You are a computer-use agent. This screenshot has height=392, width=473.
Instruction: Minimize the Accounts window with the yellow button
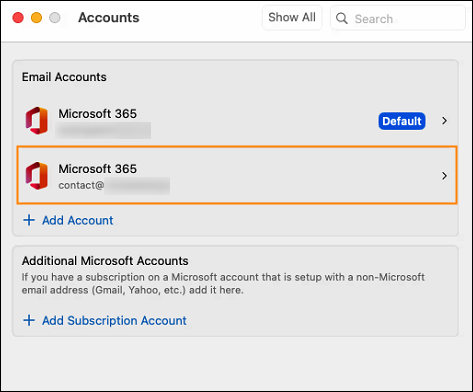pos(36,18)
